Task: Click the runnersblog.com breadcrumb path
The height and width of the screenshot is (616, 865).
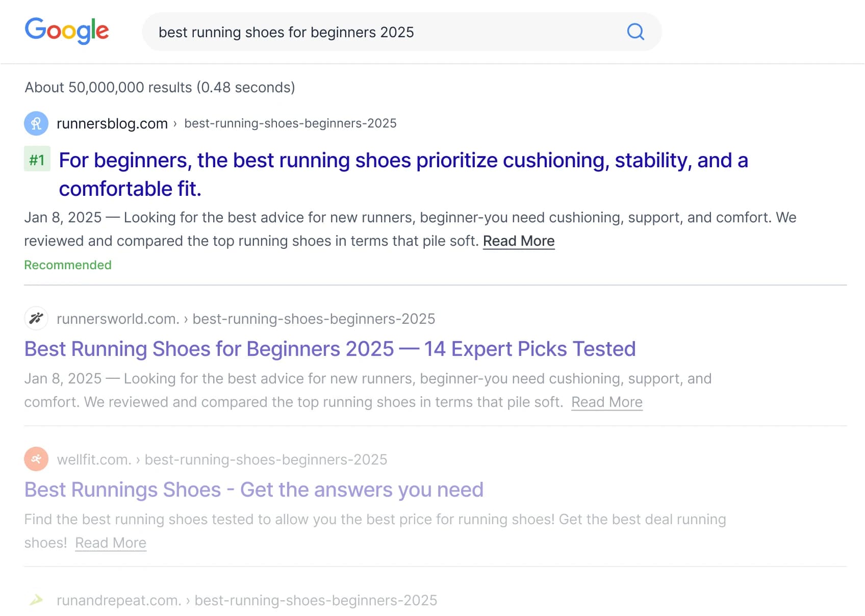Action: click(290, 123)
